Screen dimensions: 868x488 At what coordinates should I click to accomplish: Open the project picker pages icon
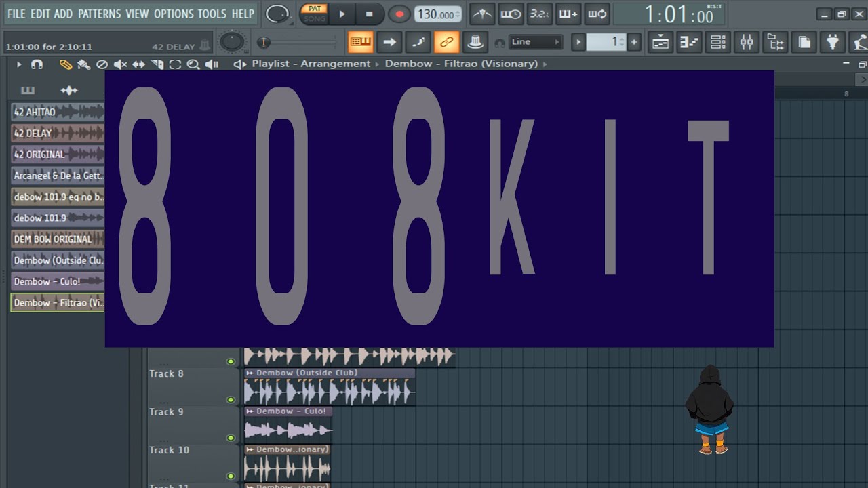pos(804,42)
